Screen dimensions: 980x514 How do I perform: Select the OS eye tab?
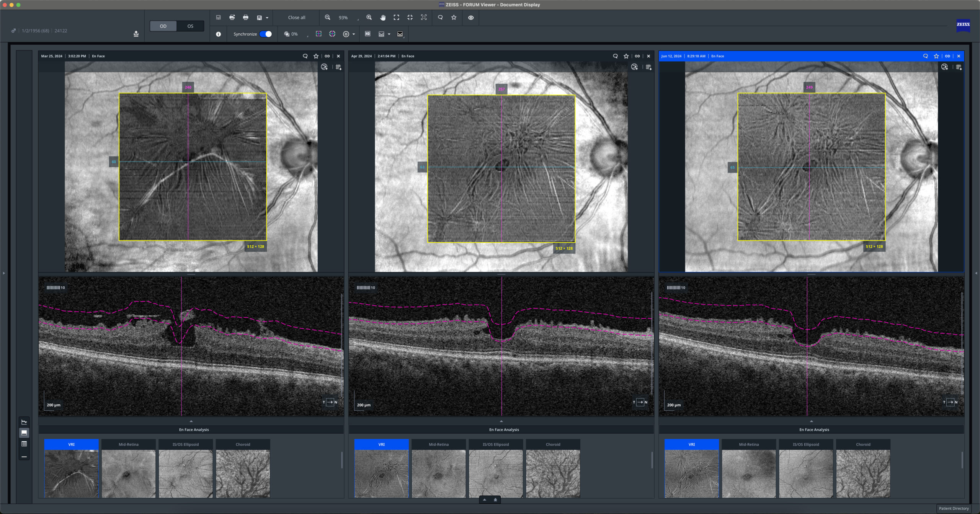(x=190, y=26)
